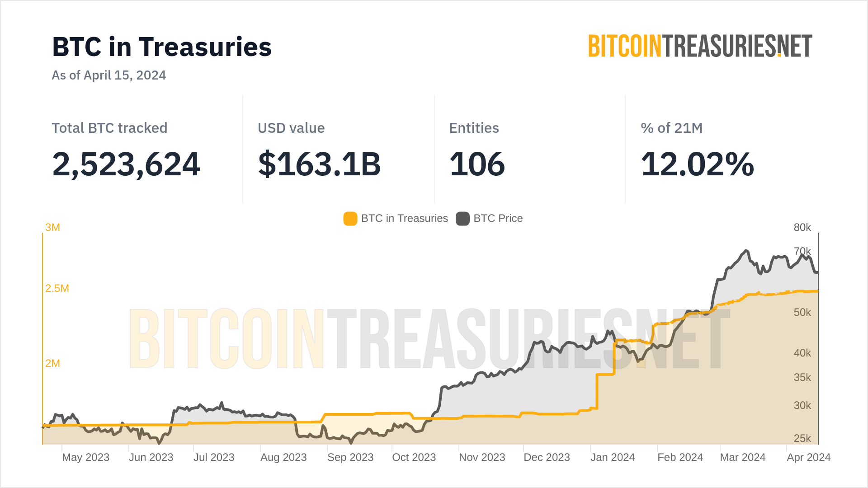
Task: Hide the BTC in Treasuries series label
Action: click(x=404, y=219)
